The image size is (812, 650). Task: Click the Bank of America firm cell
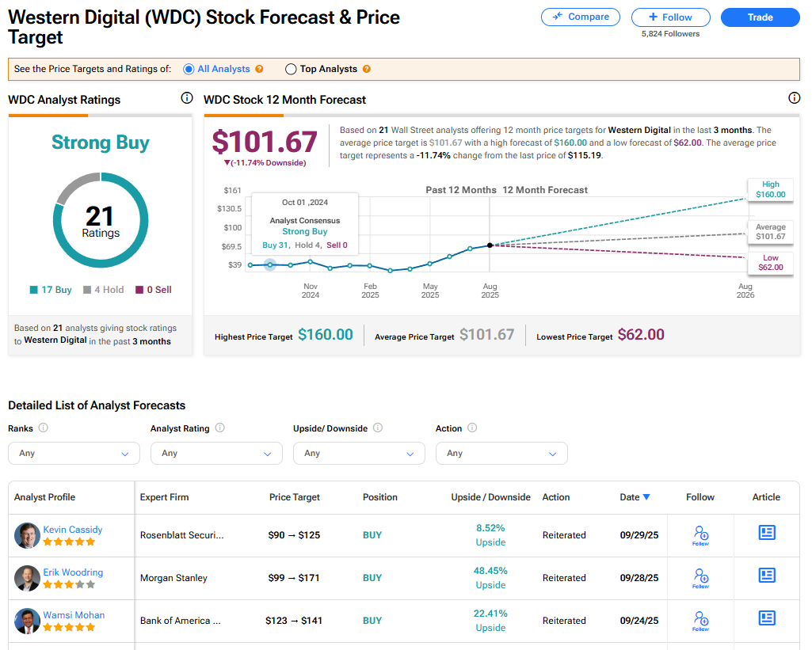pyautogui.click(x=180, y=621)
